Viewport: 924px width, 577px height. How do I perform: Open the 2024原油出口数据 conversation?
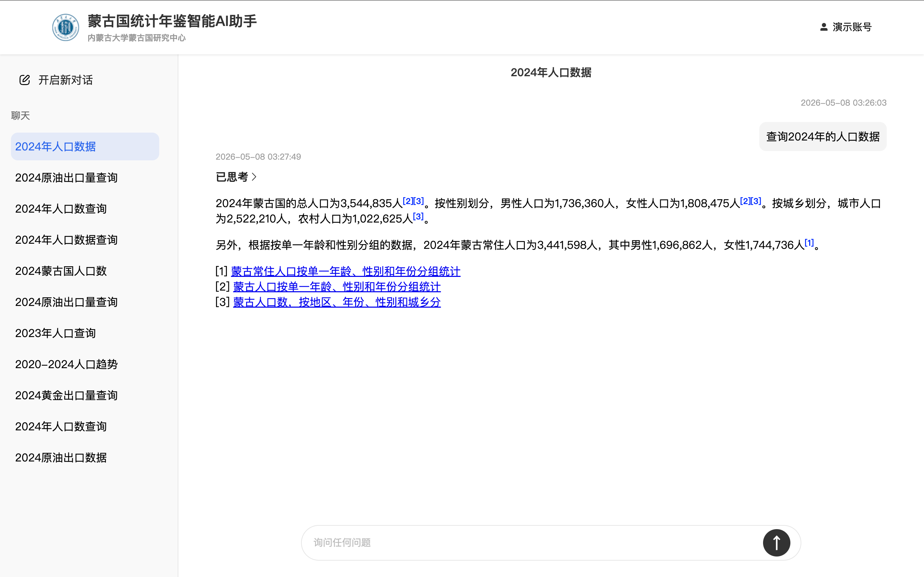85,458
